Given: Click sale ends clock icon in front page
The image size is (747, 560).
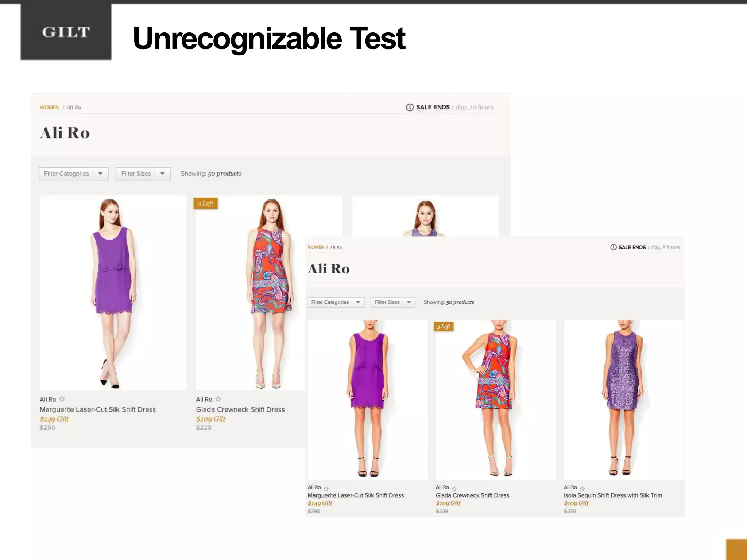Looking at the screenshot, I should (x=614, y=247).
